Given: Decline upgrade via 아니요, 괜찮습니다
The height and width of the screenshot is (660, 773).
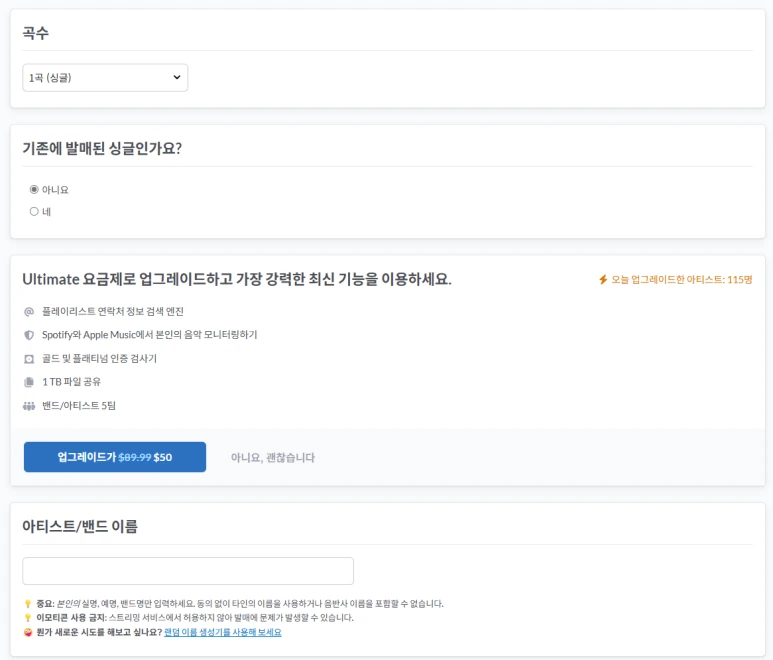Looking at the screenshot, I should [273, 457].
